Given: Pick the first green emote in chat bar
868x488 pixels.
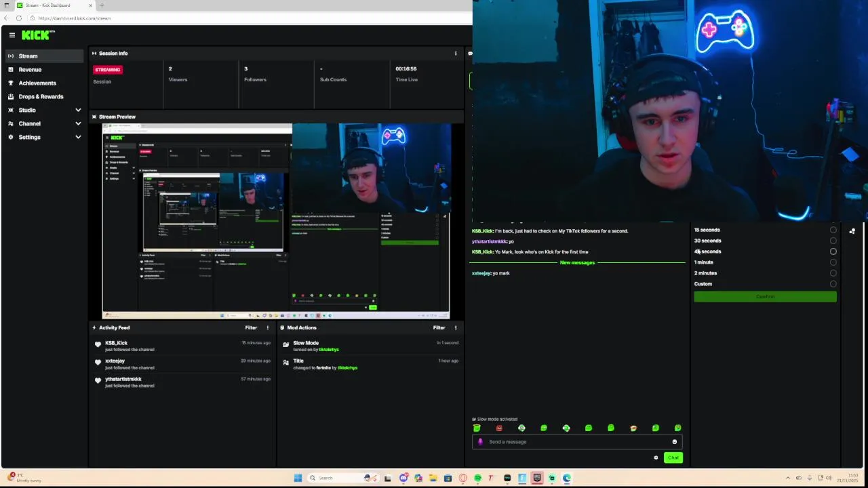Looking at the screenshot, I should [477, 428].
